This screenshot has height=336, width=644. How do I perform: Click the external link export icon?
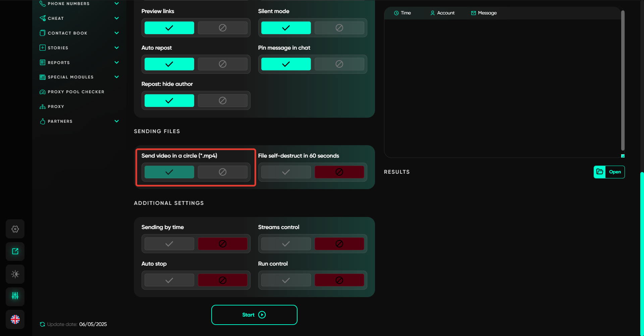click(15, 251)
